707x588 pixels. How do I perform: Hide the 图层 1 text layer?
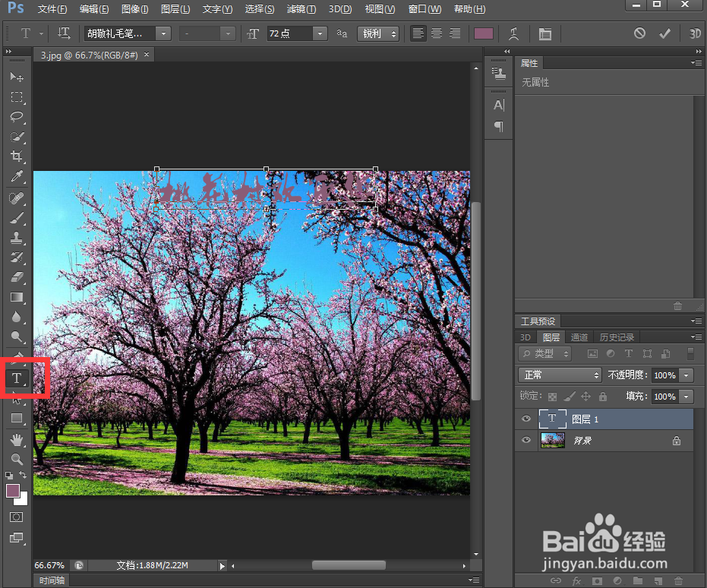(x=526, y=419)
